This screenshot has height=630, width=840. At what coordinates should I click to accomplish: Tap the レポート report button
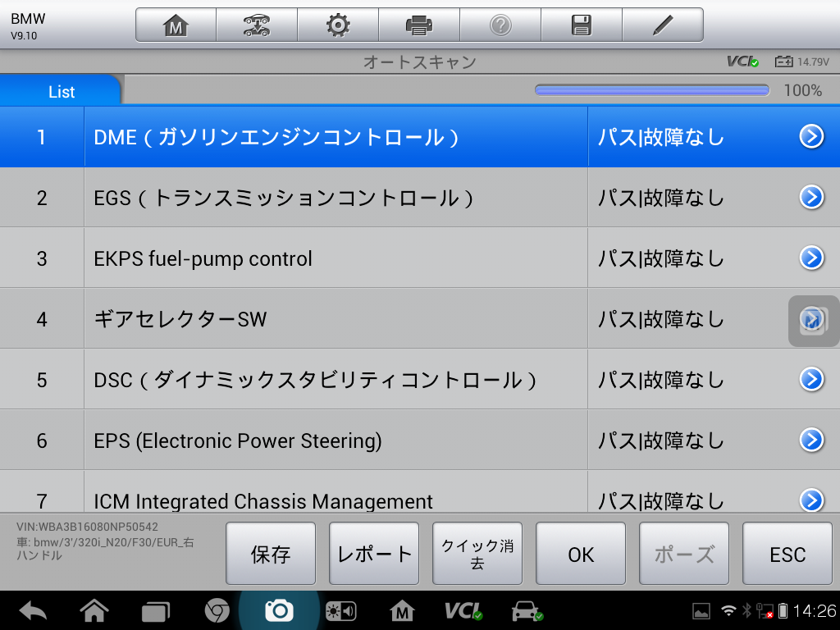[374, 554]
